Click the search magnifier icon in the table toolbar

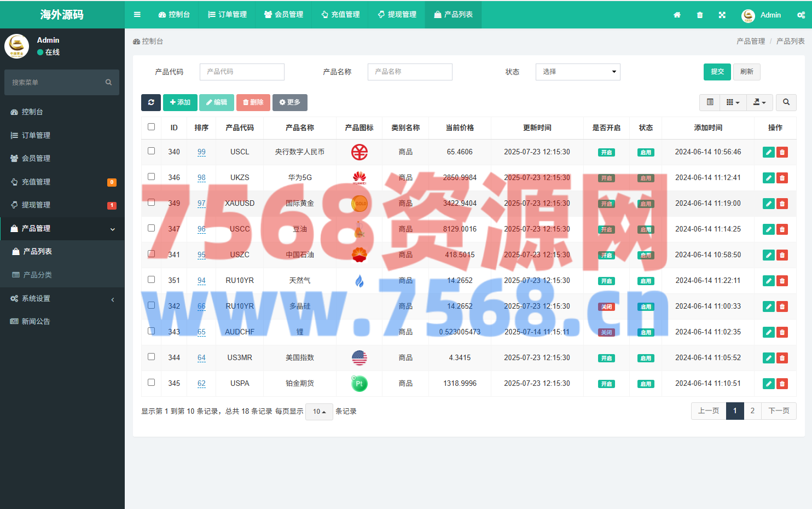786,102
